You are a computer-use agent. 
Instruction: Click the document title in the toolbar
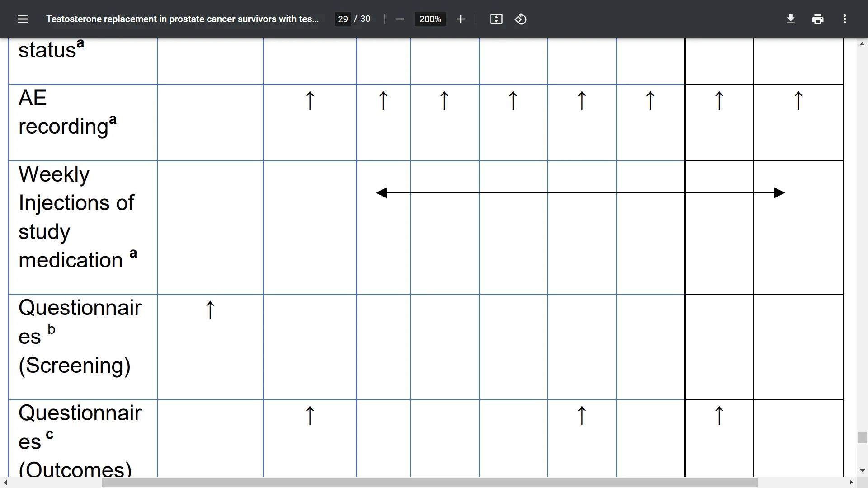[x=182, y=19]
